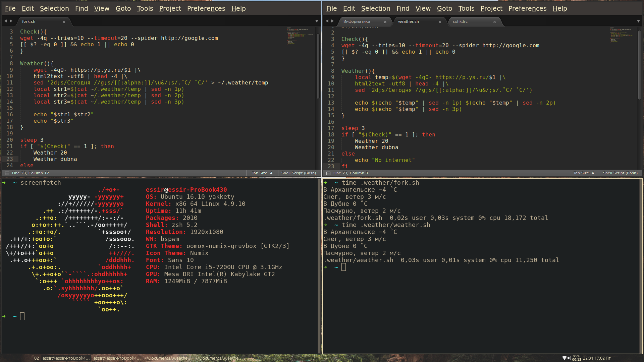644x362 pixels.
Task: Open Tools menu in right Sublime window
Action: [x=466, y=8]
